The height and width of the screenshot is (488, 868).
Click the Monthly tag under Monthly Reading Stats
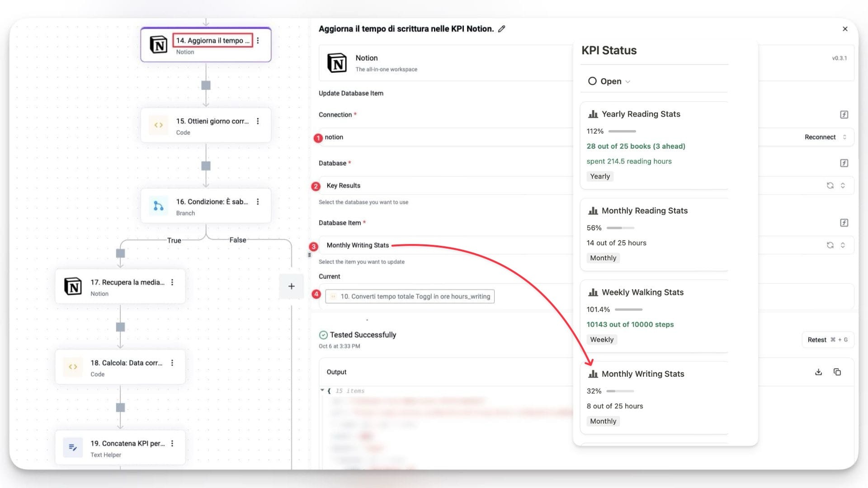coord(603,258)
